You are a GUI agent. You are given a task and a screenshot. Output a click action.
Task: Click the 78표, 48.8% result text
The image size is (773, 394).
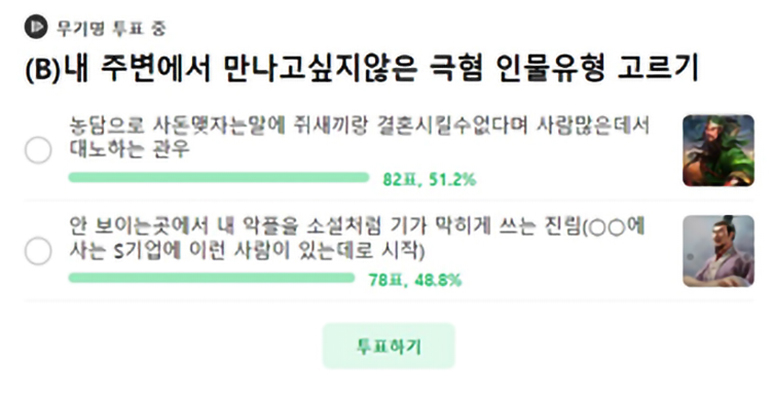point(415,280)
